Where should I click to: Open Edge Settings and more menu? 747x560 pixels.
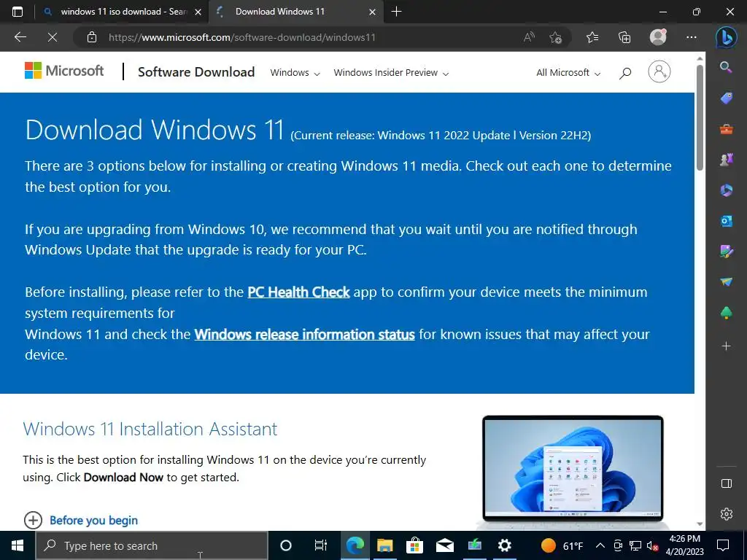(692, 37)
